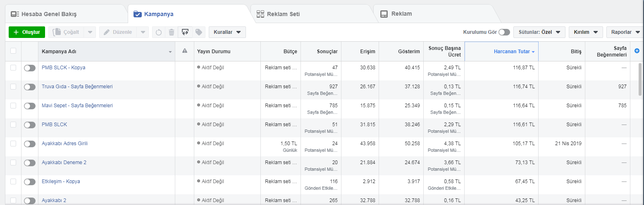Click the Sonuçlar column header

coord(321,52)
